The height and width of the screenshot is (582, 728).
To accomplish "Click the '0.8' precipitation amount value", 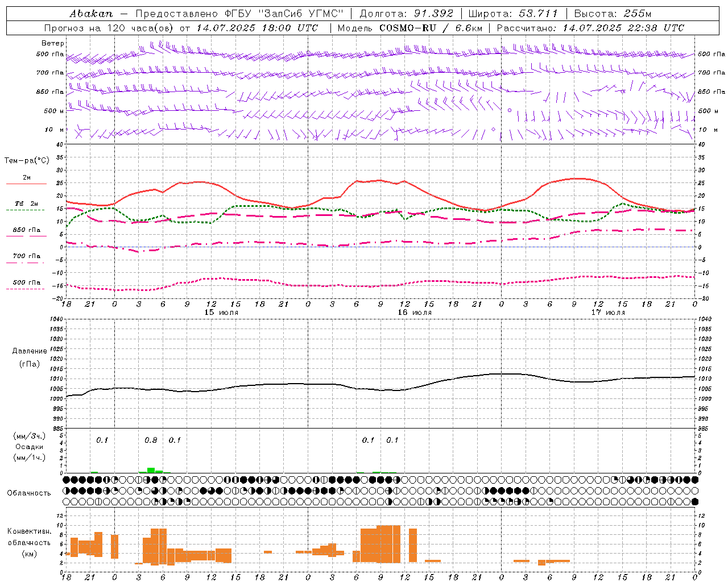I will [151, 440].
